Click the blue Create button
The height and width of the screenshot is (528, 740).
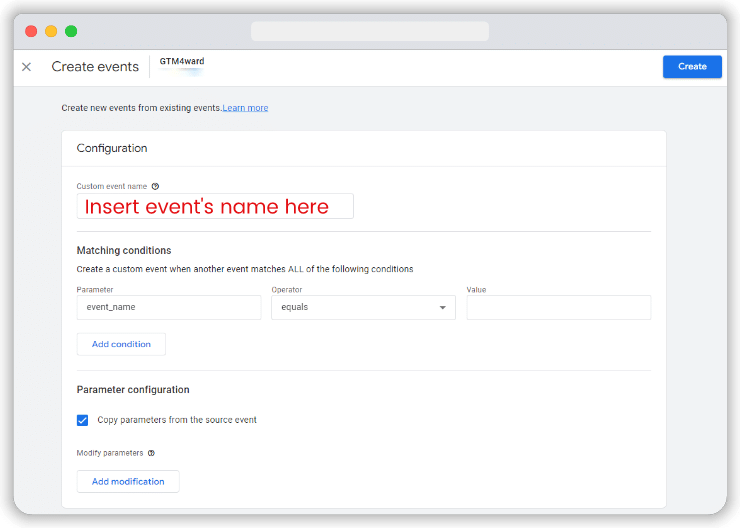click(x=692, y=67)
